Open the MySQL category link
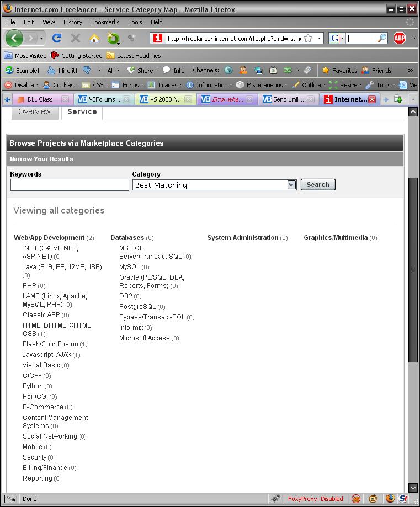 click(134, 267)
